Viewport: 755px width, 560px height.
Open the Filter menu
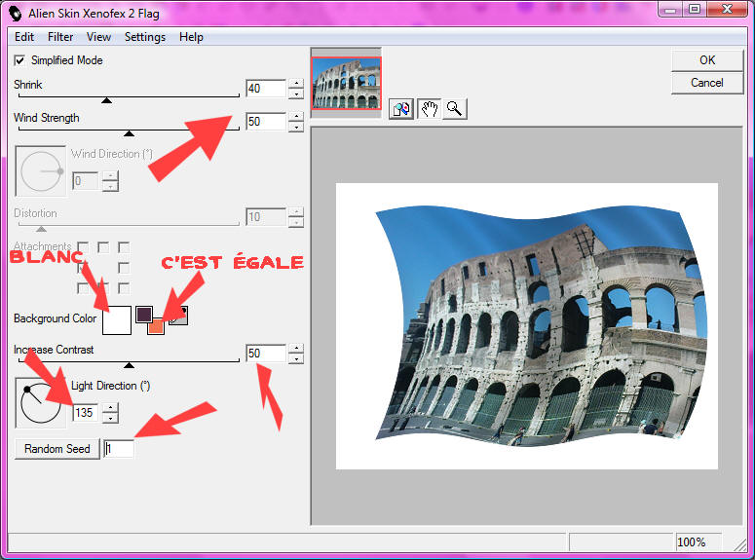(x=60, y=37)
